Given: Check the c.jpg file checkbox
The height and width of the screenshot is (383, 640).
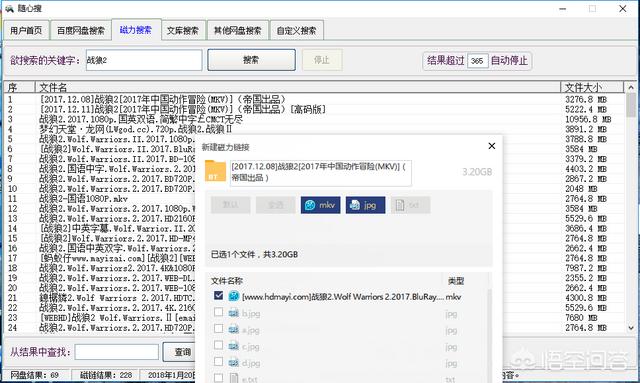Looking at the screenshot, I should pyautogui.click(x=218, y=345).
